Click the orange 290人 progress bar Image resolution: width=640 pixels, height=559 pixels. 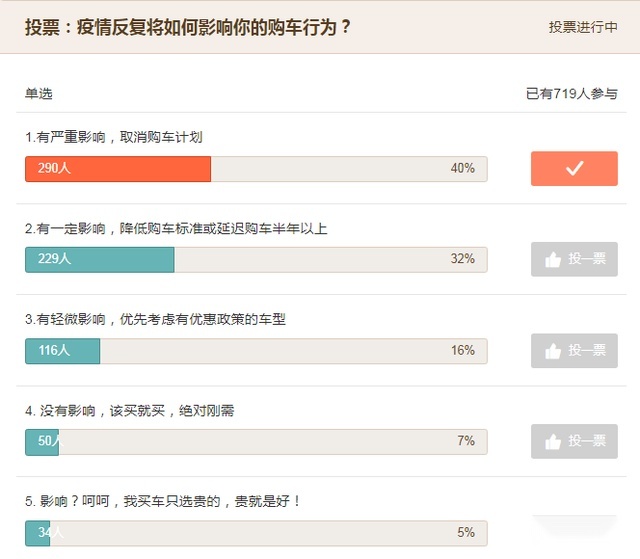click(118, 169)
